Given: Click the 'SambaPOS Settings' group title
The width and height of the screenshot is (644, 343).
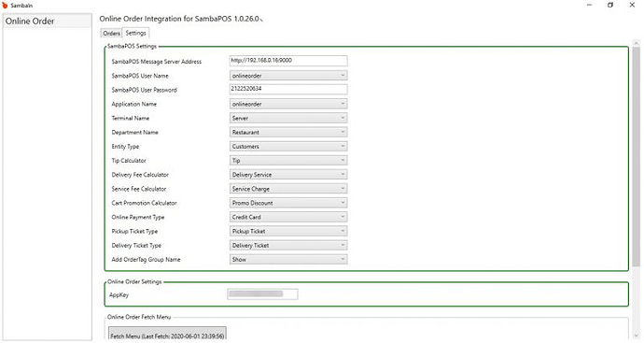Looking at the screenshot, I should tap(132, 46).
